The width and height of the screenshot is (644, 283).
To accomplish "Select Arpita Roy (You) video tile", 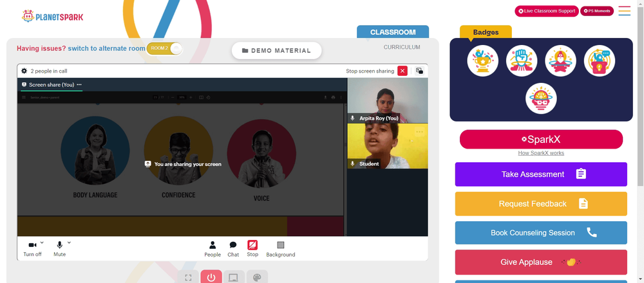I will click(387, 100).
